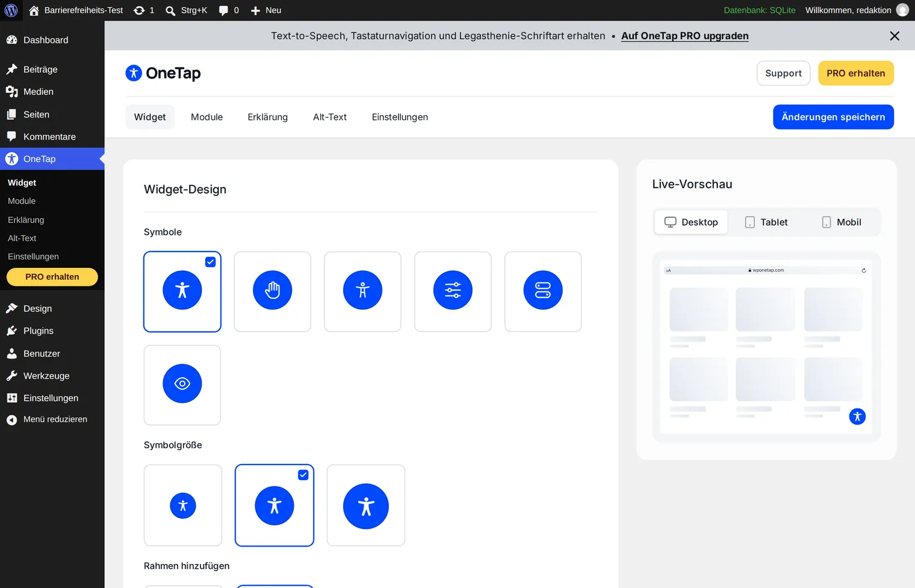
Task: Open Medien in the sidebar
Action: tap(52, 91)
